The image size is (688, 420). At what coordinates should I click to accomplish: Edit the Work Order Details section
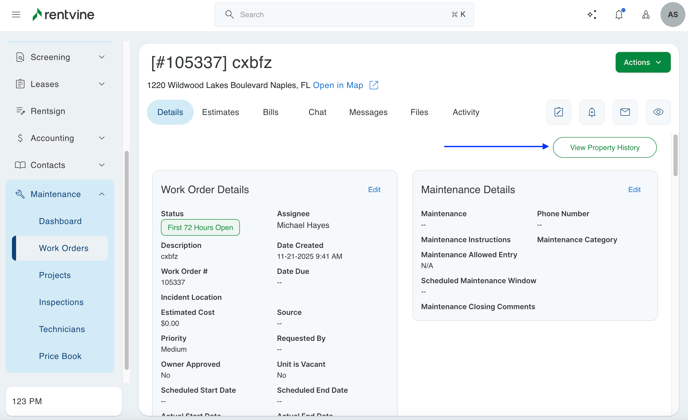374,189
